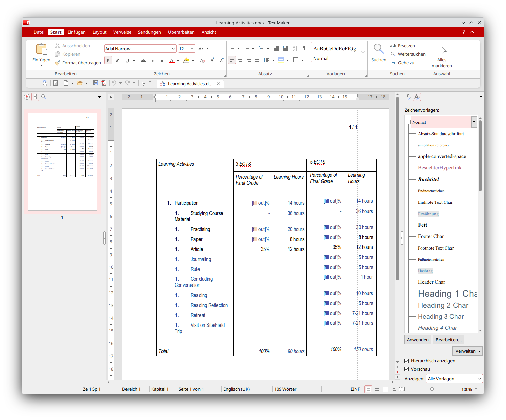Justify the paragraph

click(x=257, y=60)
